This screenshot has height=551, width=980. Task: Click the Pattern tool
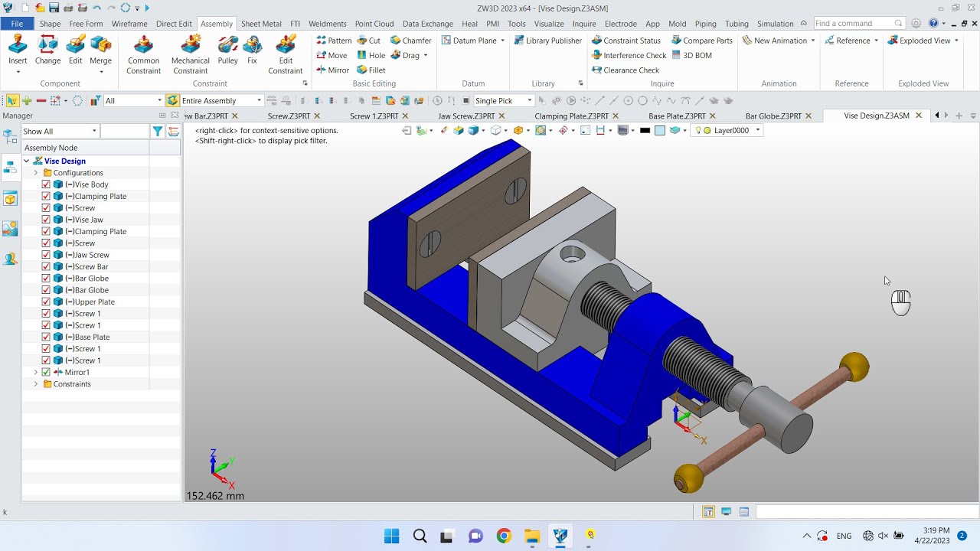coord(334,41)
